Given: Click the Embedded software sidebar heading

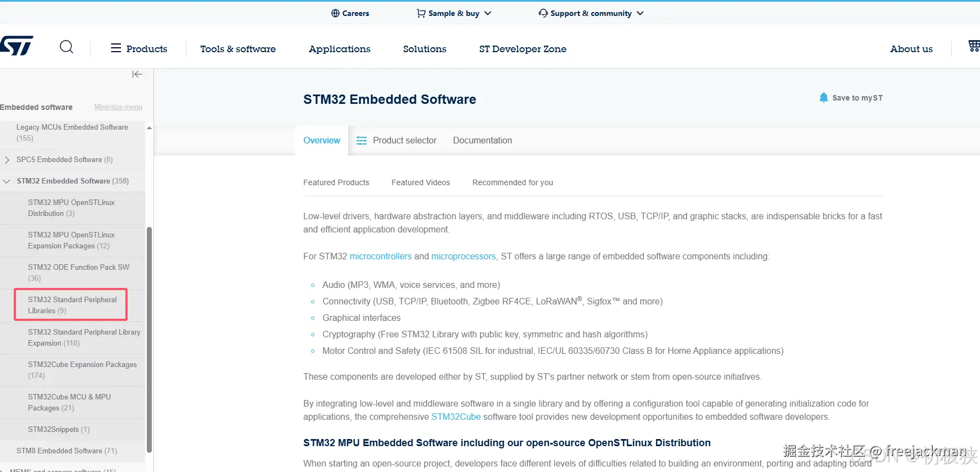Looking at the screenshot, I should tap(36, 107).
